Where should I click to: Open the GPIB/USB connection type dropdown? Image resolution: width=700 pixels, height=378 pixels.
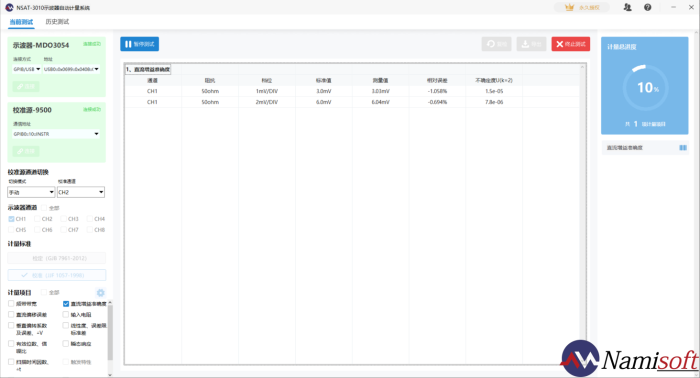click(27, 69)
